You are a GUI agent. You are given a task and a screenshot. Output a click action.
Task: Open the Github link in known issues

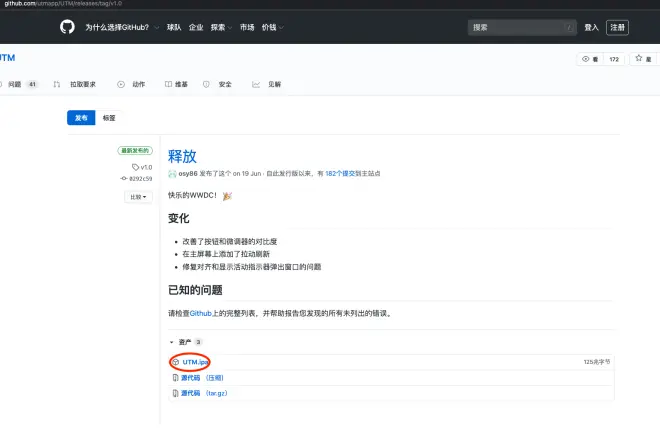201,313
